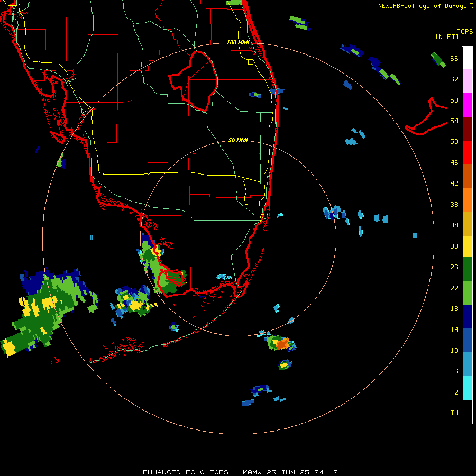Screen dimensions: 476x476
Task: Click the '66' legend value
Action: 454,58
